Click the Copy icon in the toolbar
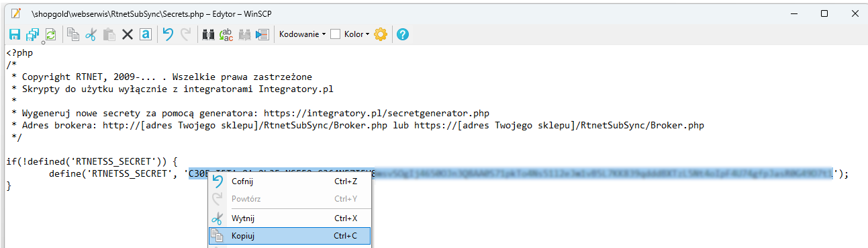This screenshot has width=868, height=248. pyautogui.click(x=73, y=34)
